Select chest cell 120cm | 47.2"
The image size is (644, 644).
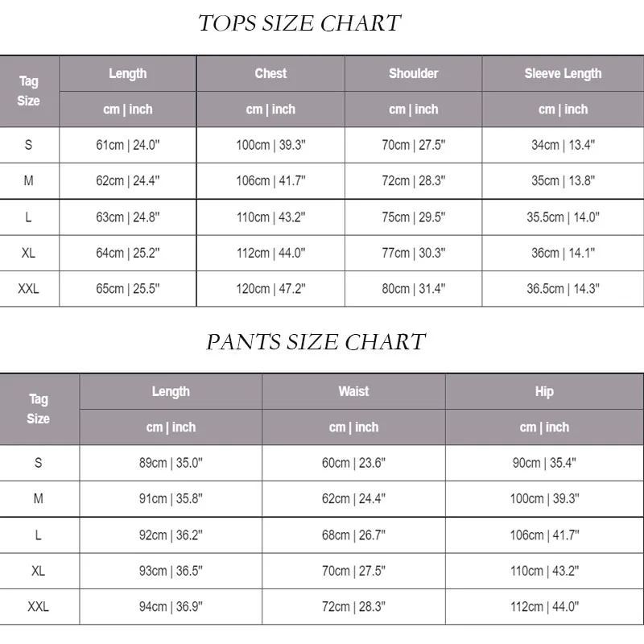(x=270, y=289)
